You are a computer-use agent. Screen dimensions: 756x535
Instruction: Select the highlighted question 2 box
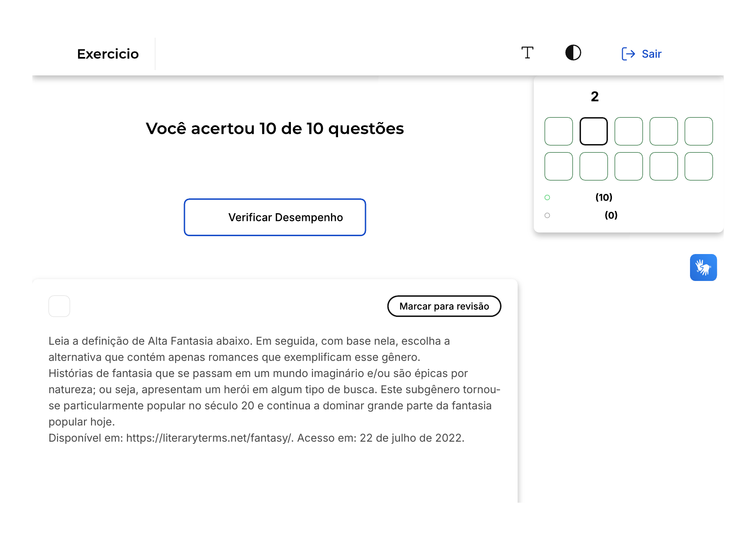pyautogui.click(x=593, y=131)
